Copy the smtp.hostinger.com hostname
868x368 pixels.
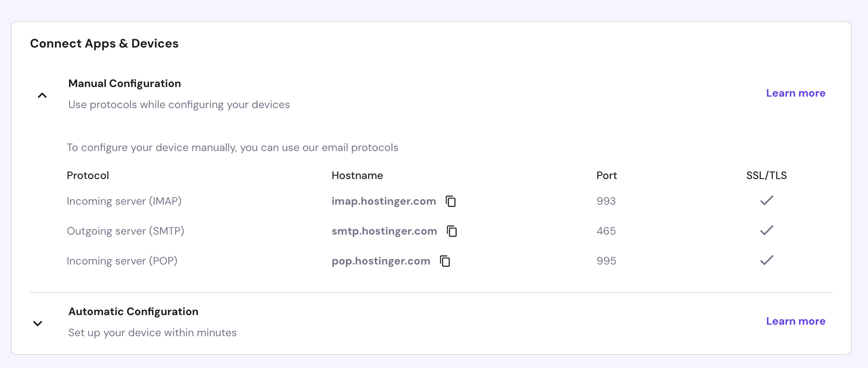coord(452,231)
